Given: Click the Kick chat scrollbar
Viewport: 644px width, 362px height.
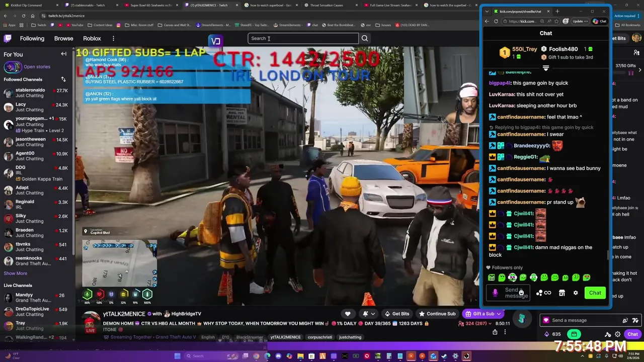Looking at the screenshot, I should pos(608,254).
